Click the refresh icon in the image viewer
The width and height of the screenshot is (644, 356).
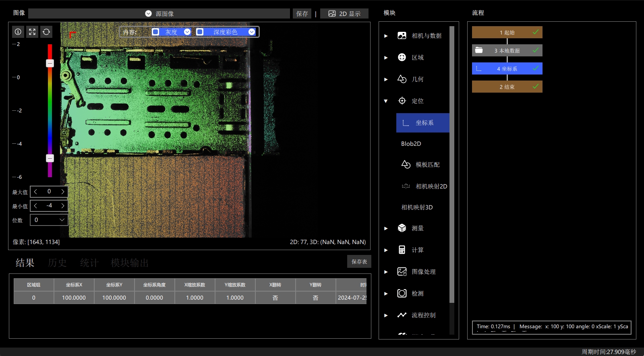46,32
